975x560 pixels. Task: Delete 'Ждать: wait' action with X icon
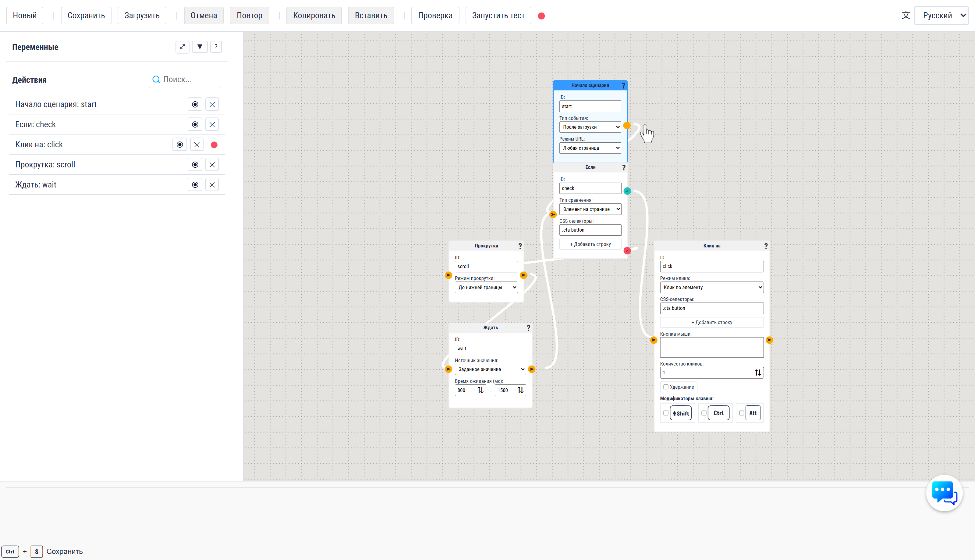[212, 185]
